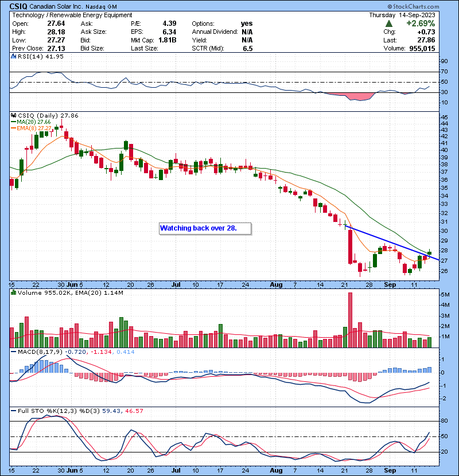Click the Jul label on the price chart date axis
The height and width of the screenshot is (476, 459).
(177, 284)
